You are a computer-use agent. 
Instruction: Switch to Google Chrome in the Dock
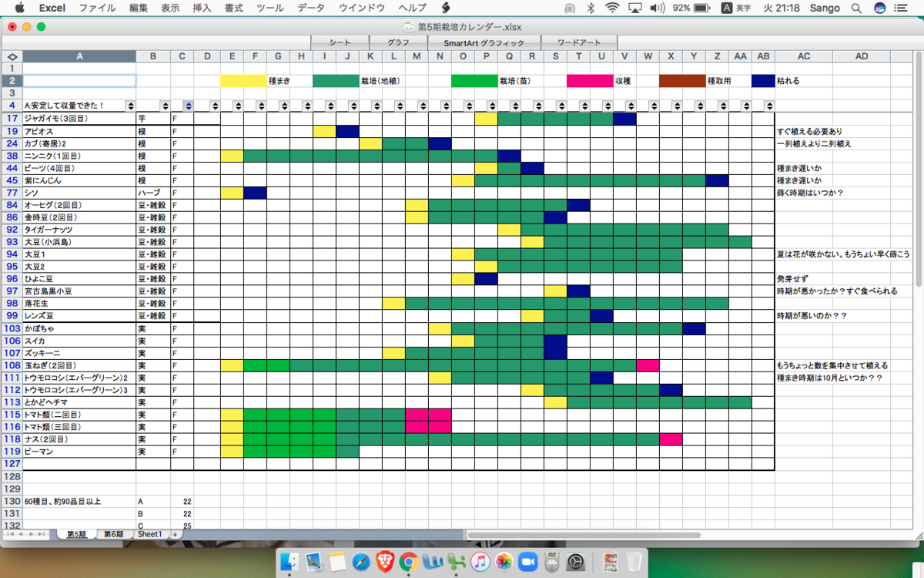408,561
